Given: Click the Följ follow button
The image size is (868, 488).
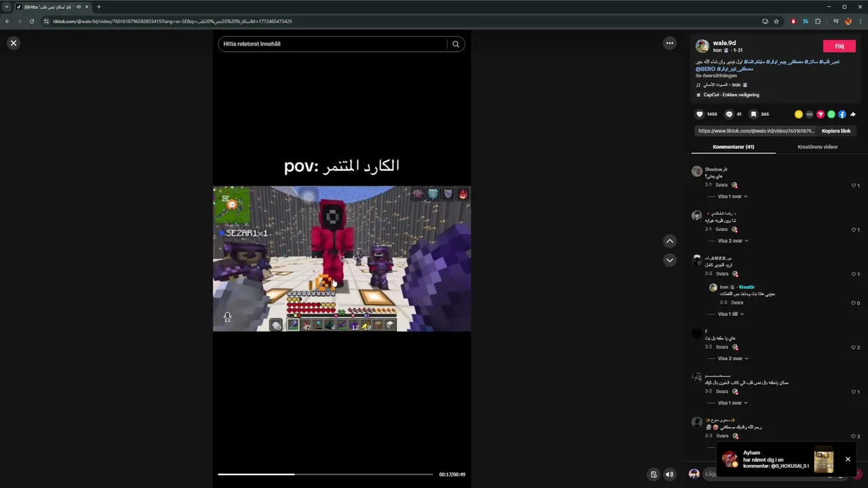Looking at the screenshot, I should [839, 46].
